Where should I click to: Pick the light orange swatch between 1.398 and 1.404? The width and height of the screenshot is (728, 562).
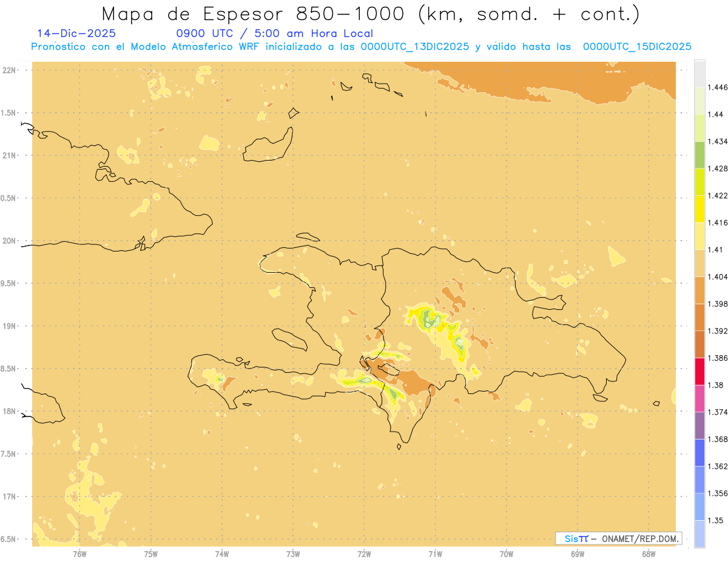[699, 290]
